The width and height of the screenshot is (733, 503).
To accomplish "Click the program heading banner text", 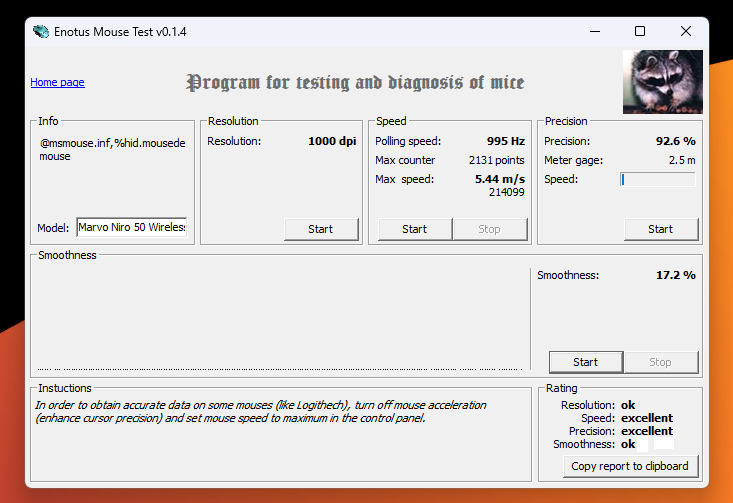I will 355,82.
